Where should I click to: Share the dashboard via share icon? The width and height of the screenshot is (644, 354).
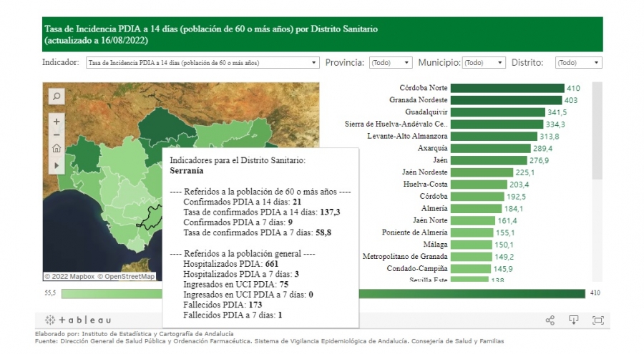pos(550,320)
